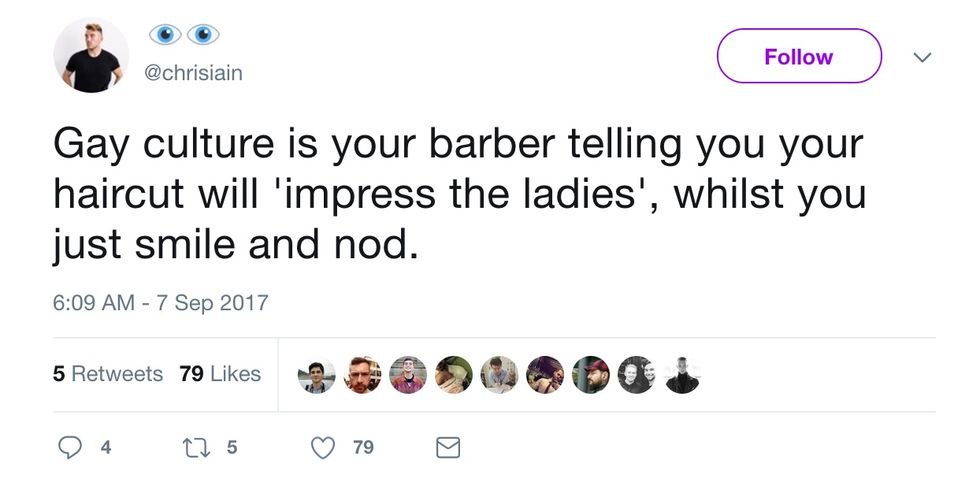Click the reply count number 4
Viewport: 980px width, 485px height.
click(105, 448)
